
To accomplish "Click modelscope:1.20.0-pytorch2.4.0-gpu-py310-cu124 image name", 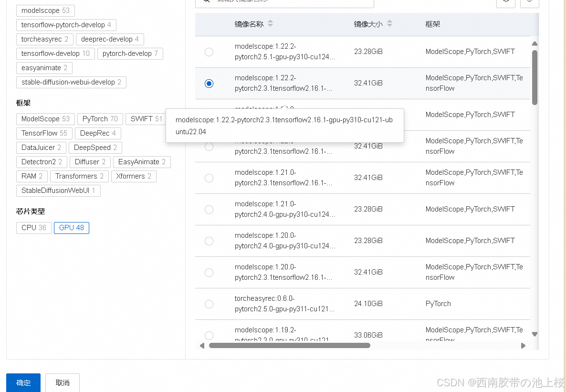I will tap(285, 241).
